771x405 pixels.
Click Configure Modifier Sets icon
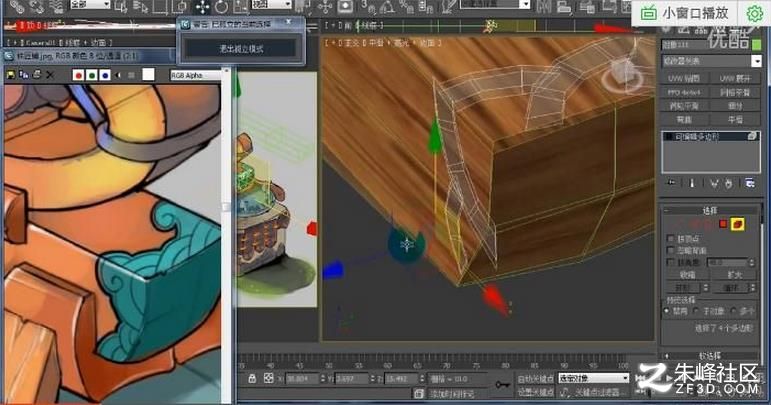click(750, 183)
